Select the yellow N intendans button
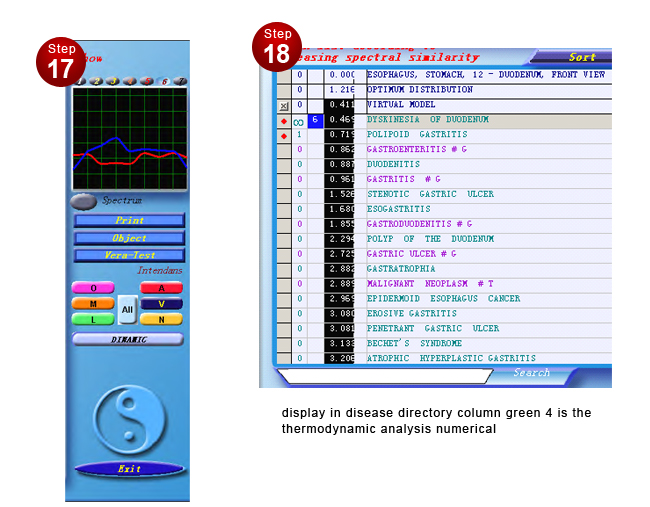Image resolution: width=650 pixels, height=507 pixels. pyautogui.click(x=160, y=320)
